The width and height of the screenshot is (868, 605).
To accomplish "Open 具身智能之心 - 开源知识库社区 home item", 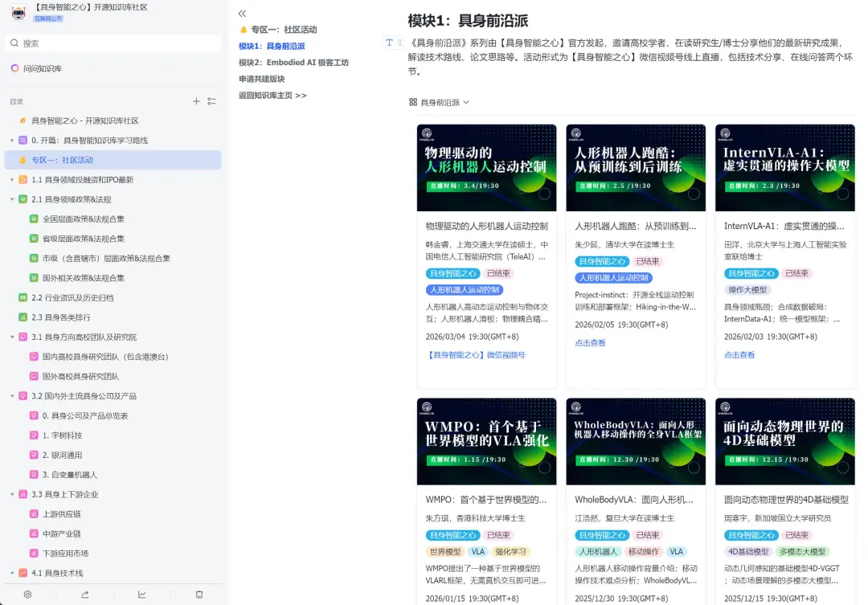I will point(84,121).
